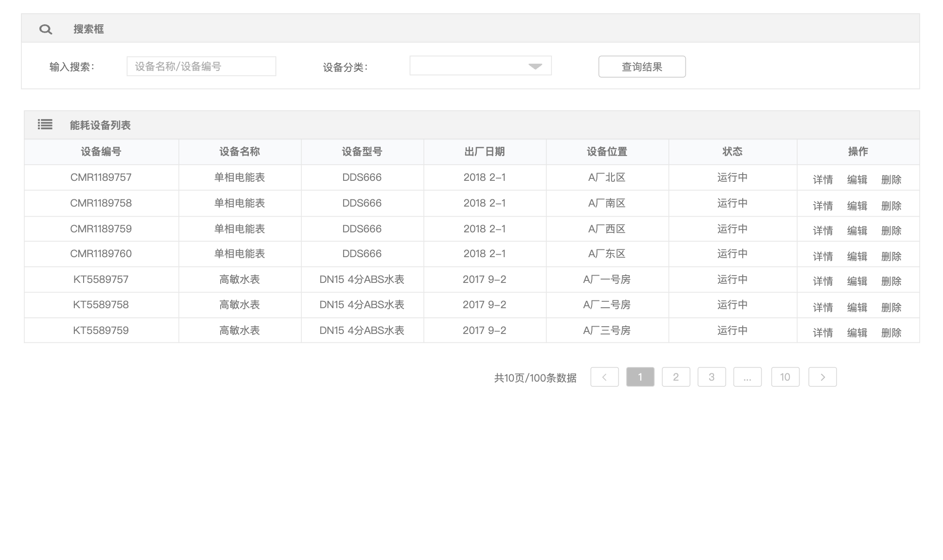Click the magnifier search icon

pyautogui.click(x=46, y=29)
